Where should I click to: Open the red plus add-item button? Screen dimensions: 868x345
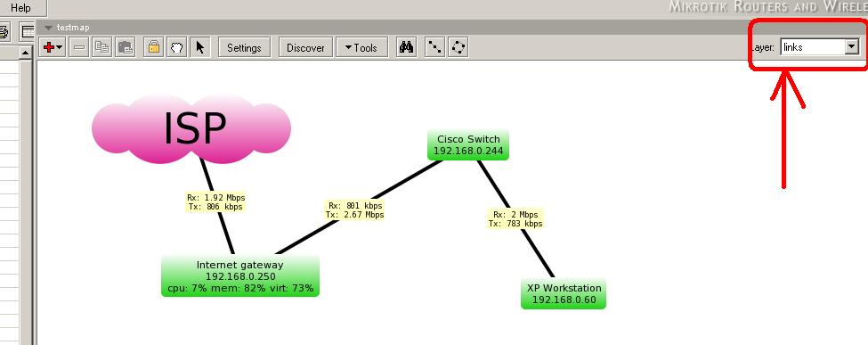(x=53, y=48)
